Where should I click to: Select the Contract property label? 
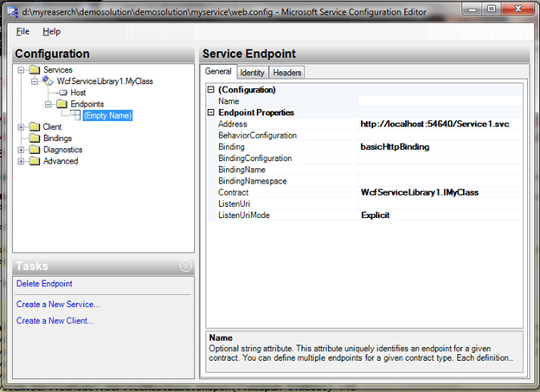[233, 192]
